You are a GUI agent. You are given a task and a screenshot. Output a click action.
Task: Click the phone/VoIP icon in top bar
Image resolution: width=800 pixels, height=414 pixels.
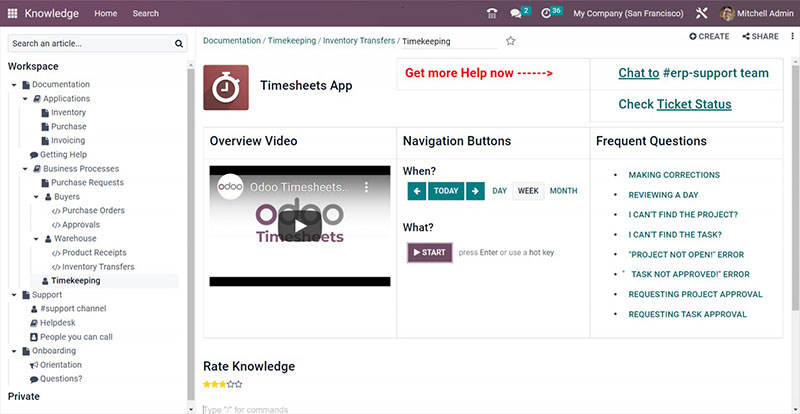[x=491, y=13]
